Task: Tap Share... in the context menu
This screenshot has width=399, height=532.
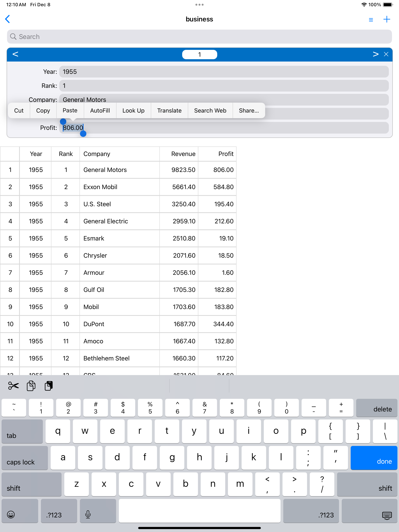Action: (x=249, y=110)
